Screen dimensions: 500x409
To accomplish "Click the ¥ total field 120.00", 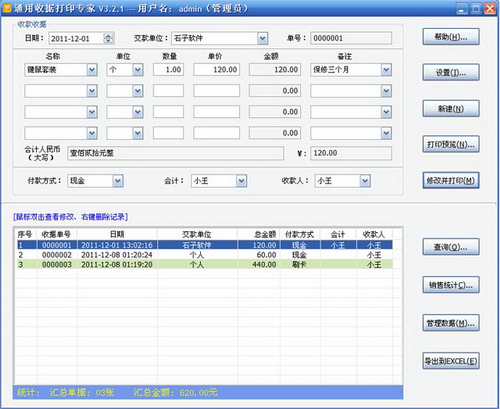I will 351,153.
